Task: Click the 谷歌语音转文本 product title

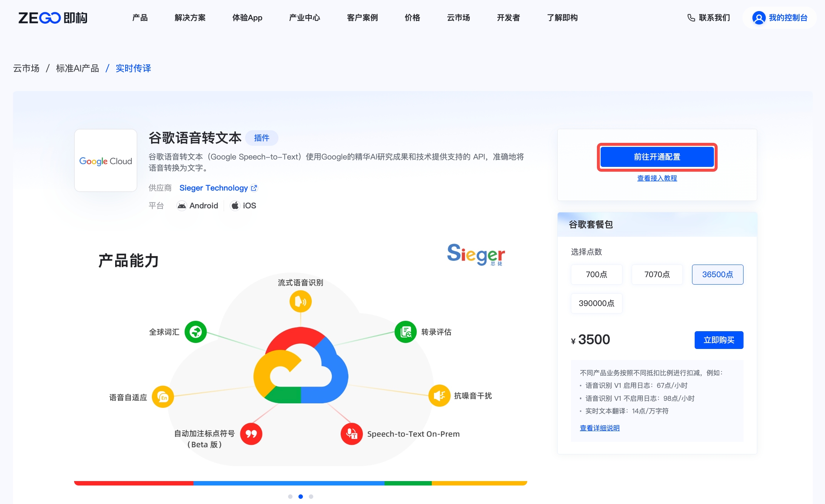Action: click(195, 138)
